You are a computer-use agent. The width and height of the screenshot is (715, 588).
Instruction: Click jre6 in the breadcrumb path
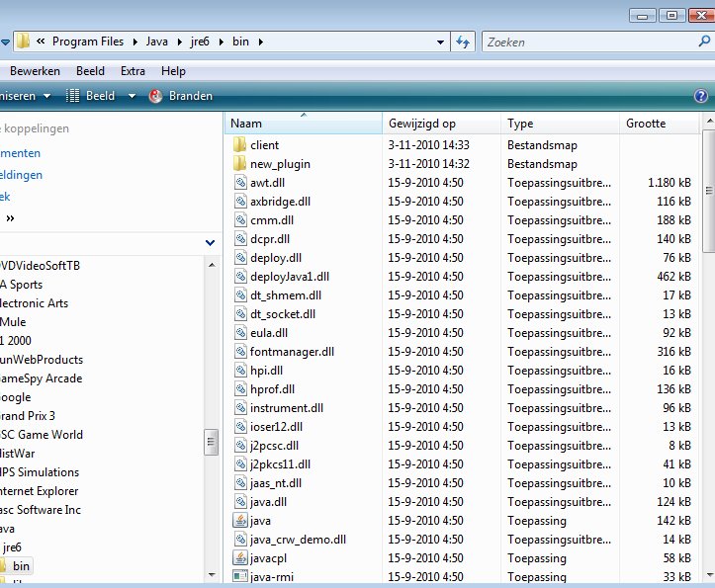point(200,42)
